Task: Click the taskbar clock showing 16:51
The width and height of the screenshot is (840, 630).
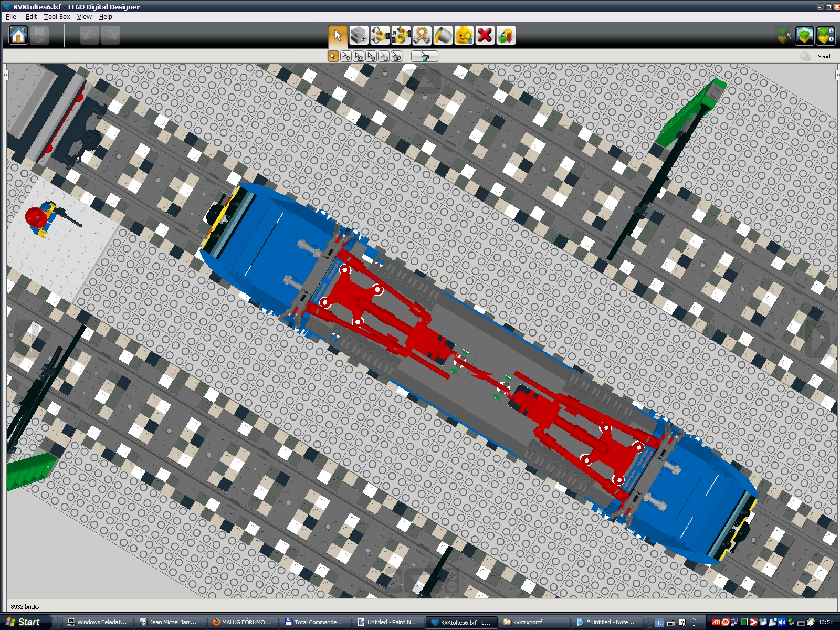Action: click(826, 622)
